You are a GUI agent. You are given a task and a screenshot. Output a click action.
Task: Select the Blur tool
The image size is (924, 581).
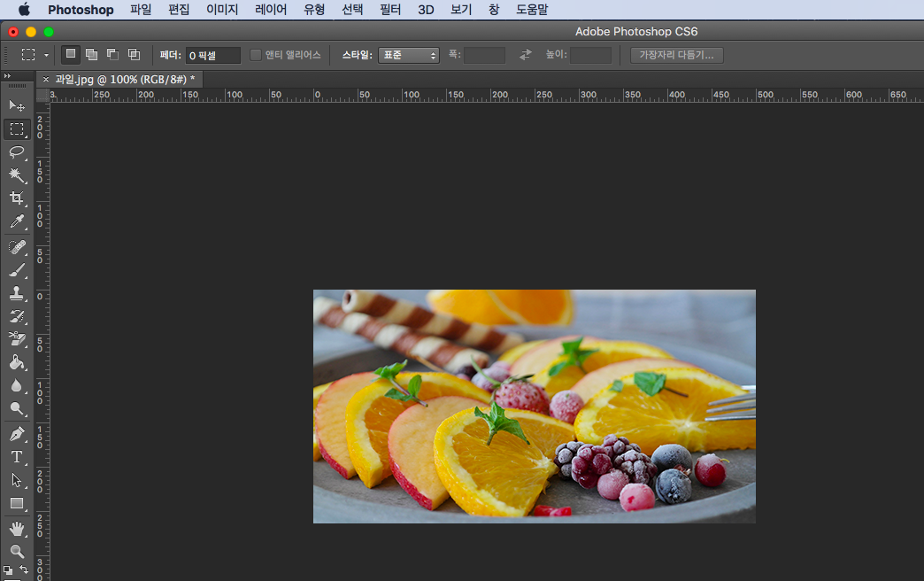coord(17,386)
